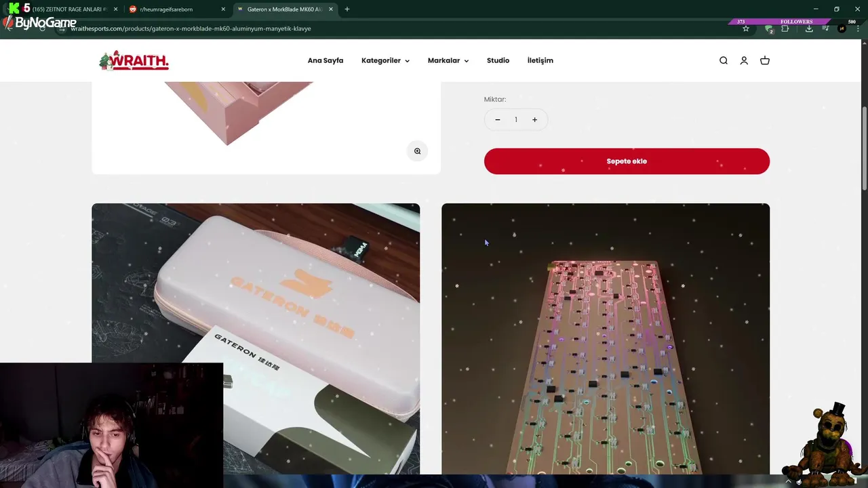Show hidden system tray icons chevron
The image size is (868, 488).
click(x=788, y=481)
